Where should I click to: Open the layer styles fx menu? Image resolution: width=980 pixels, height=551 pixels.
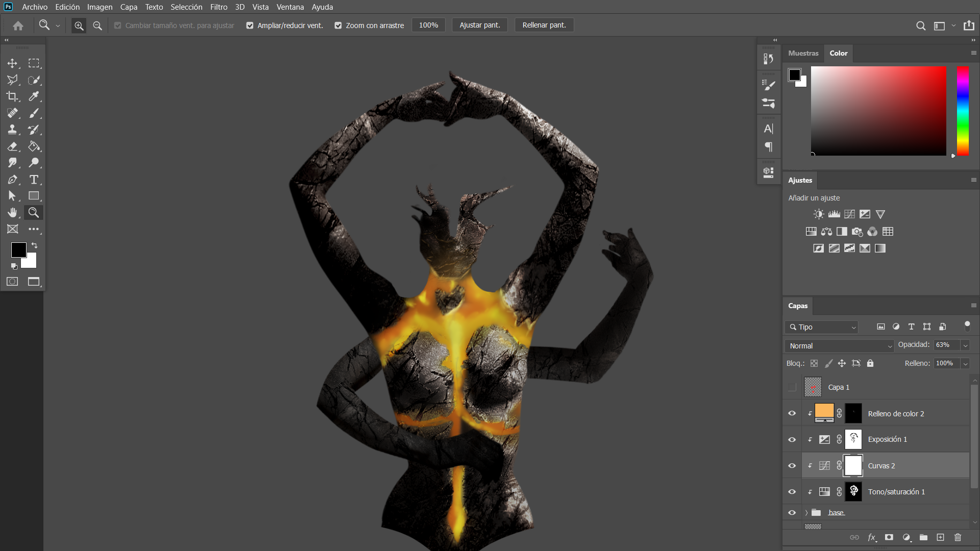coord(872,537)
